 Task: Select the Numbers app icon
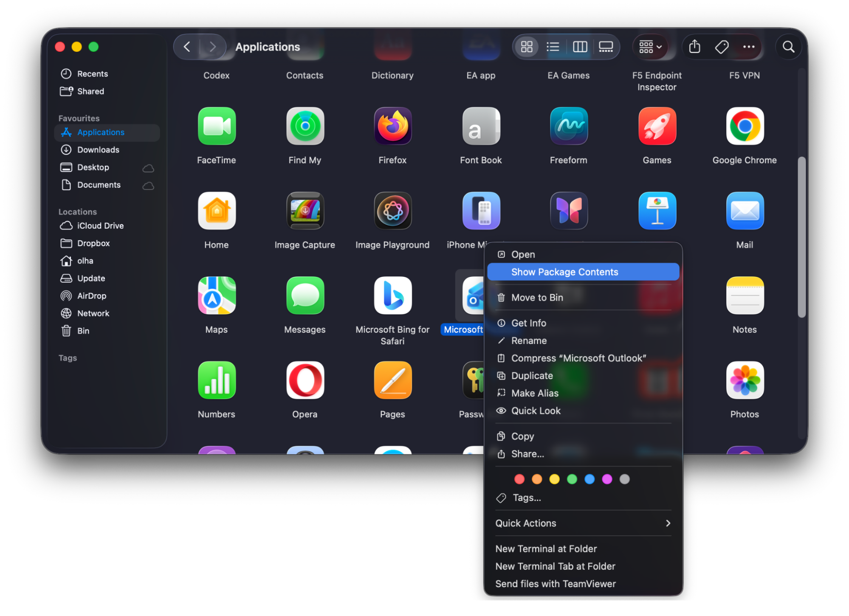click(217, 380)
